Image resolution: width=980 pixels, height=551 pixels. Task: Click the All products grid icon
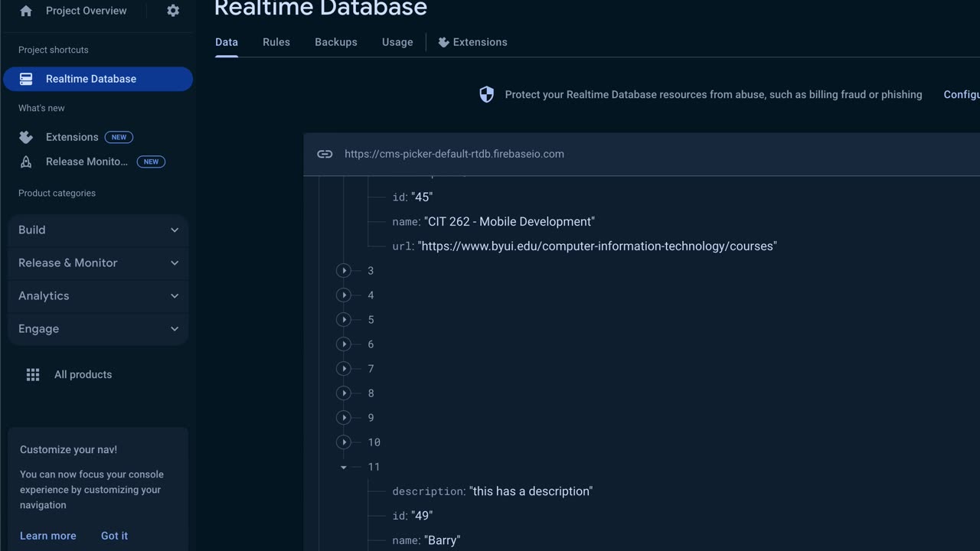(33, 374)
